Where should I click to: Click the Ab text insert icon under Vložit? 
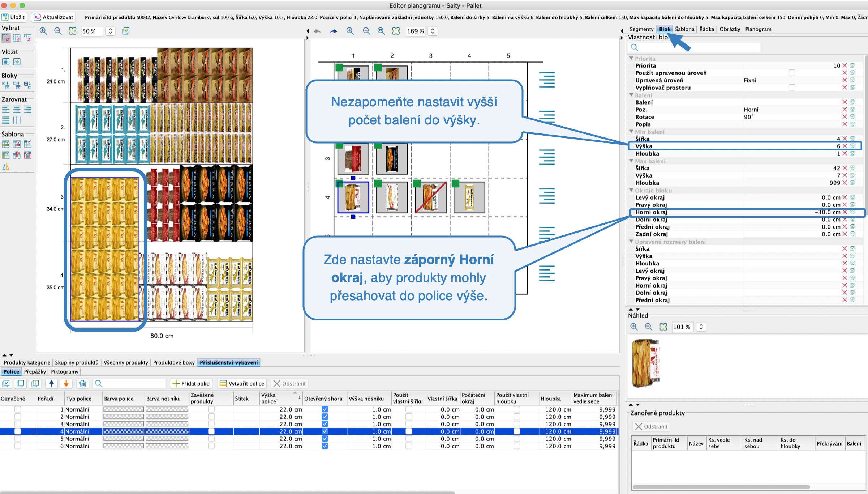(17, 62)
